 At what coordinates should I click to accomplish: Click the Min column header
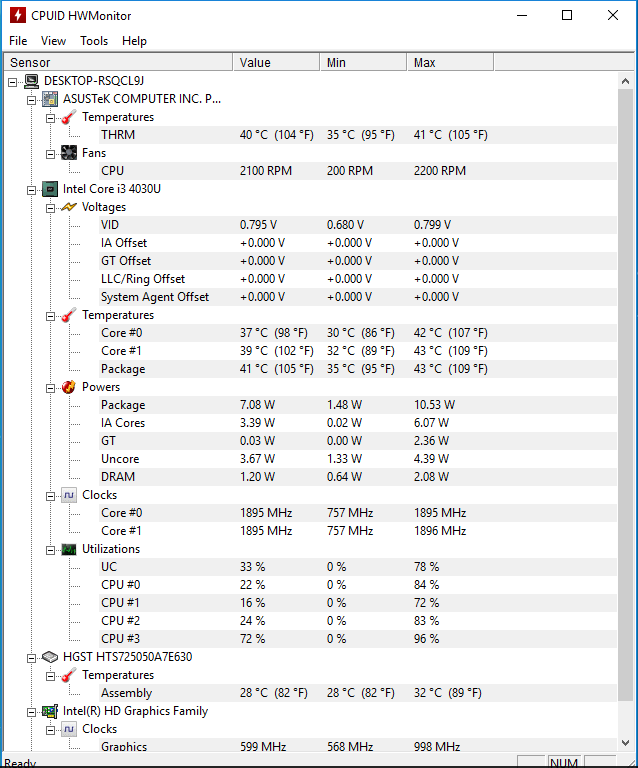click(363, 63)
